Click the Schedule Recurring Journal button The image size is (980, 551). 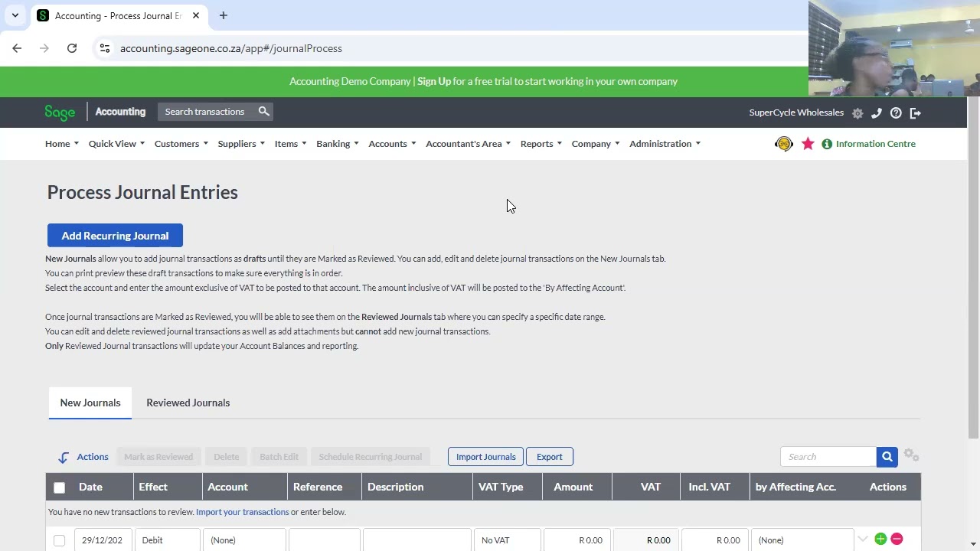pos(371,457)
